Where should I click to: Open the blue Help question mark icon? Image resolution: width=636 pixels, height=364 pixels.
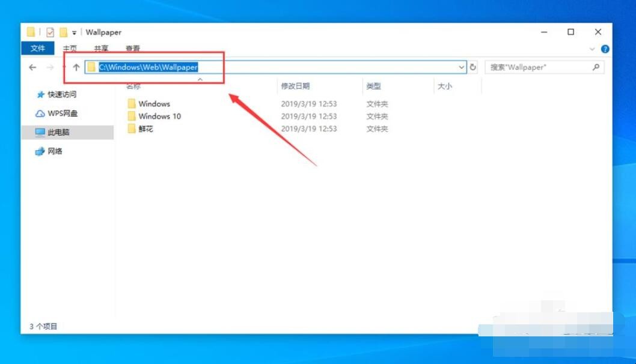(x=605, y=49)
